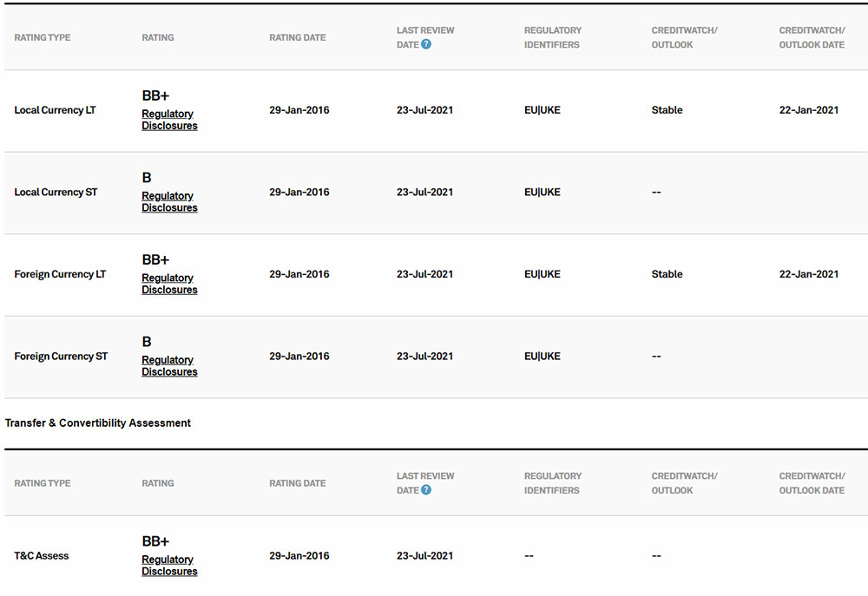Click the Stable outlook for Foreign Currency LT
The height and width of the screenshot is (596, 868).
[667, 274]
